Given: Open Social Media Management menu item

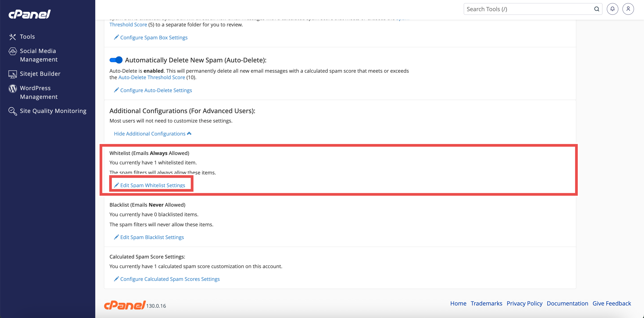Looking at the screenshot, I should [38, 55].
